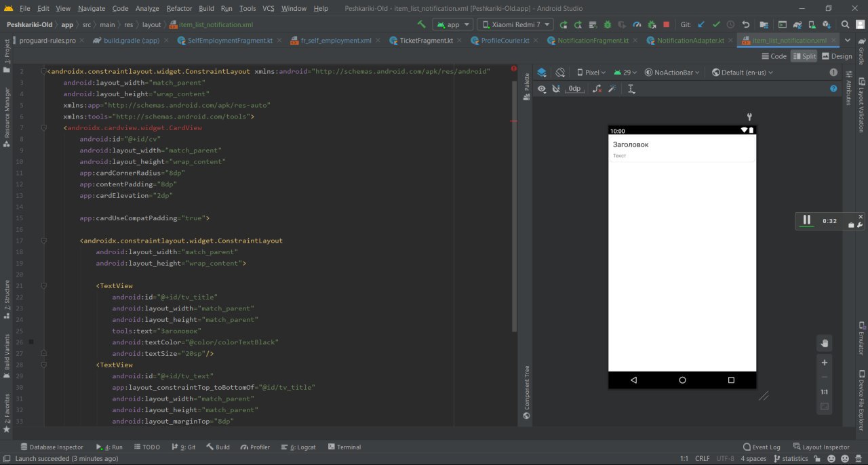Click the Search Everywhere magnifier
868x465 pixels.
845,24
